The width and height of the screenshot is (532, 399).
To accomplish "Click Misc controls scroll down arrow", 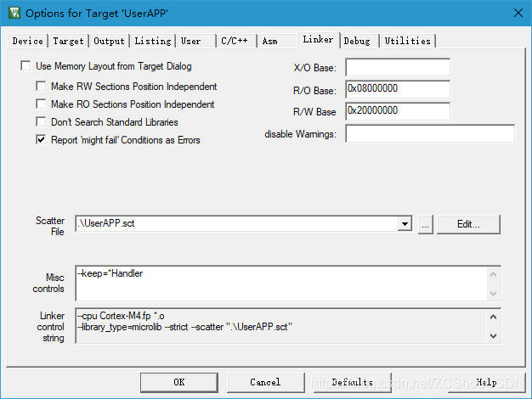I will [493, 293].
